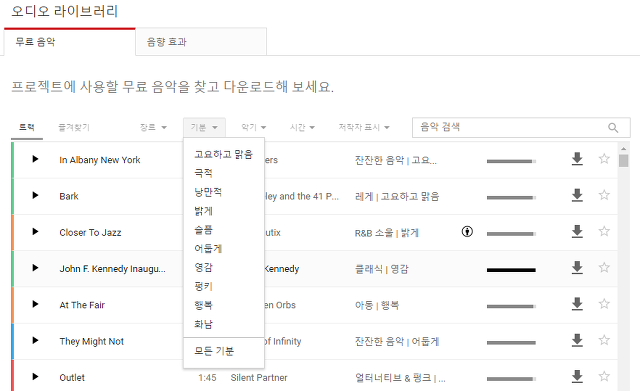This screenshot has height=391, width=640.
Task: Click the track list scrollbar thumb
Action: [623, 160]
